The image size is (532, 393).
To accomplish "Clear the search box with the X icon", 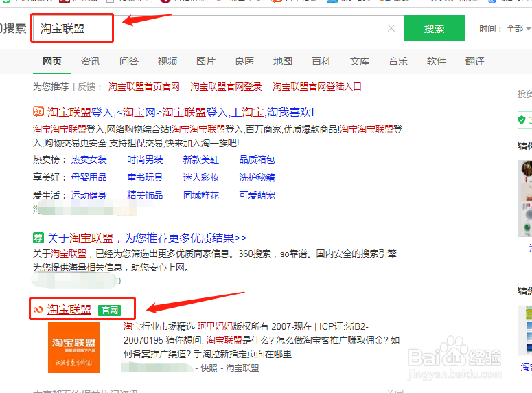I will click(391, 28).
